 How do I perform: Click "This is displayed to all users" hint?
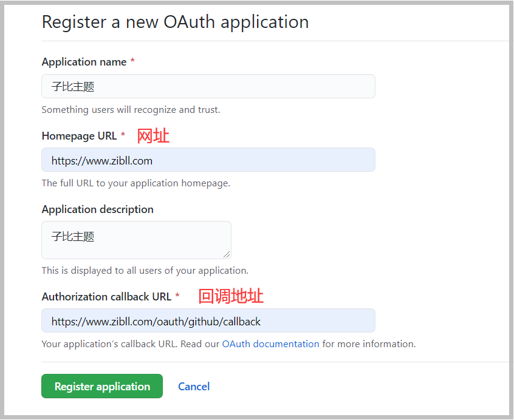coord(145,271)
